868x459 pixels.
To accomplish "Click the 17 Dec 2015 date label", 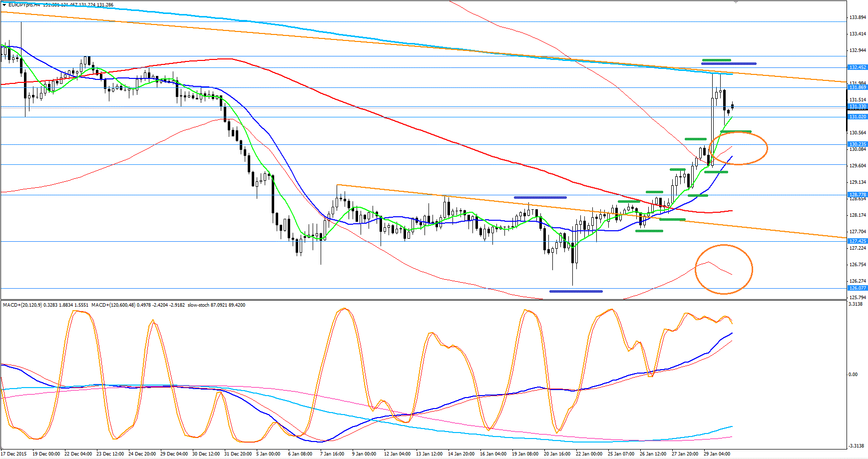I will coord(14,454).
